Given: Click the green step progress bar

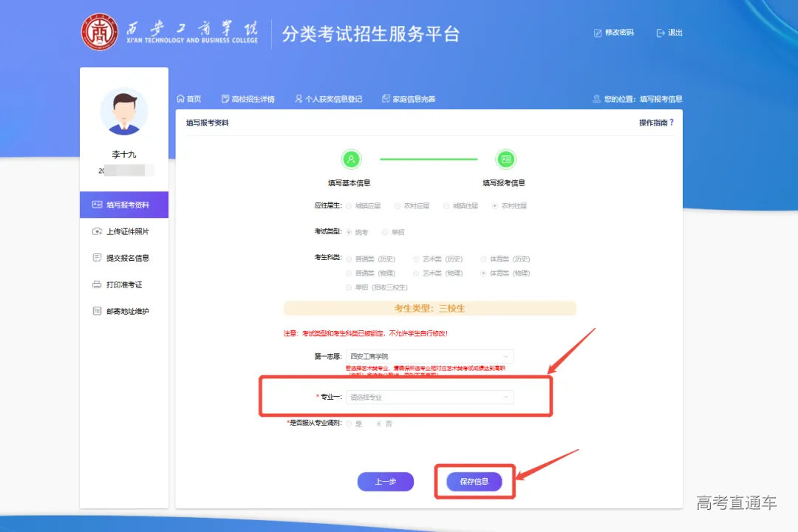Looking at the screenshot, I should point(429,159).
